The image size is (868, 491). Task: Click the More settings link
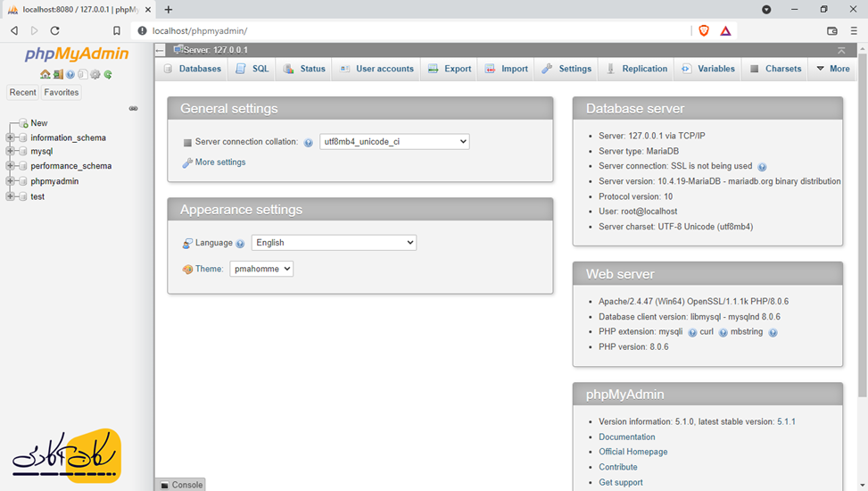click(x=219, y=162)
